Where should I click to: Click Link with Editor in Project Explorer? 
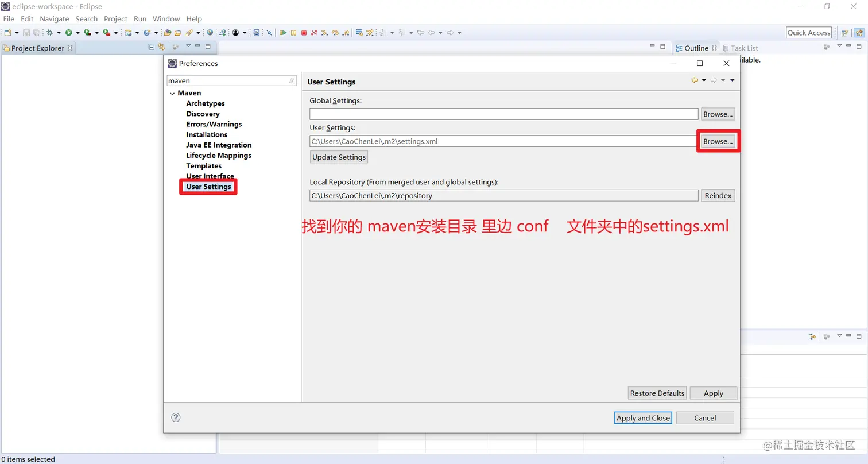pyautogui.click(x=161, y=47)
